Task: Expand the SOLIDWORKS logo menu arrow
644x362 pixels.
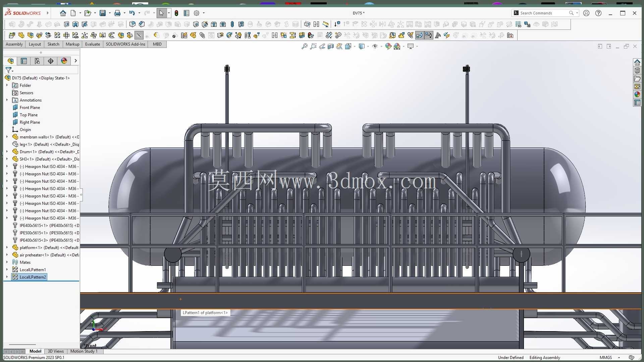Action: coord(48,13)
